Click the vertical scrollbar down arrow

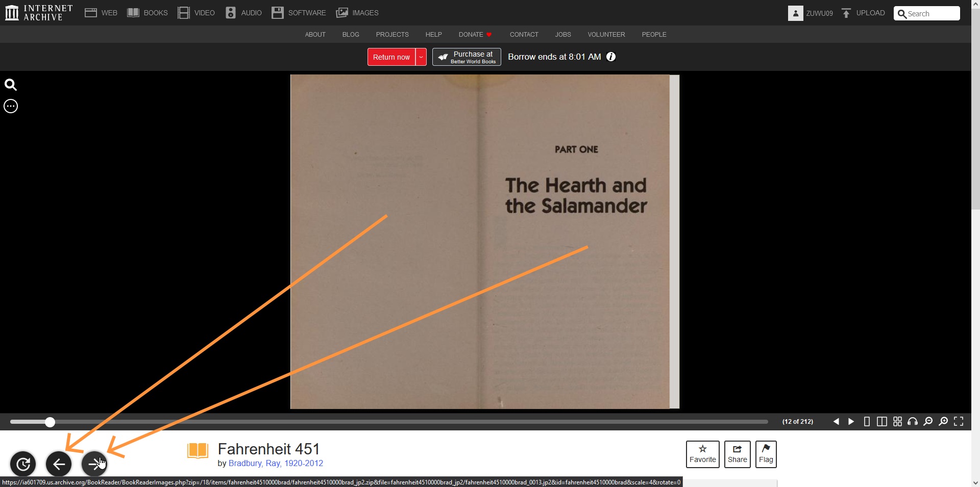(x=975, y=482)
